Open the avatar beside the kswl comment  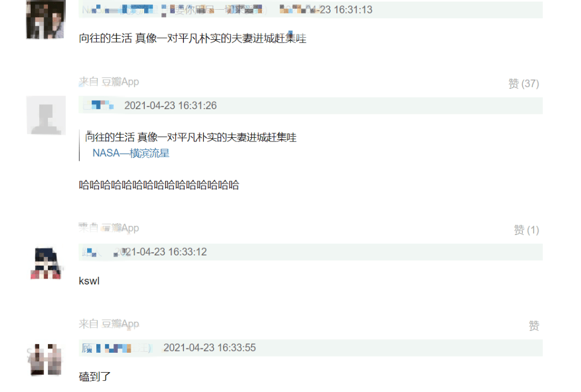click(46, 263)
